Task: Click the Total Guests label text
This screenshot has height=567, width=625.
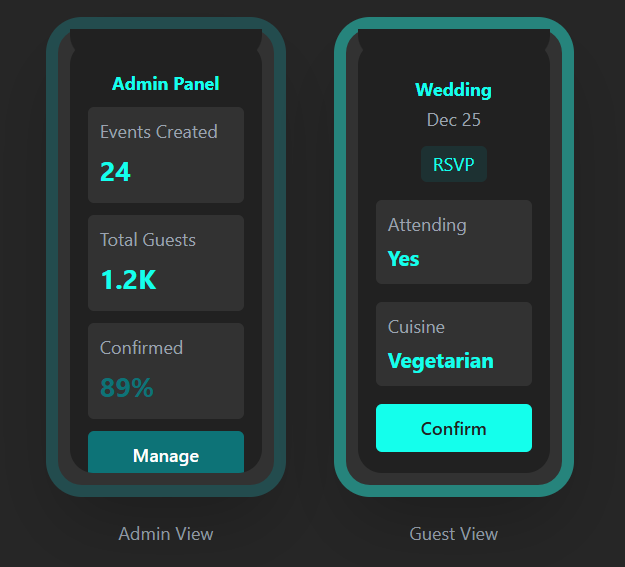Action: [148, 240]
